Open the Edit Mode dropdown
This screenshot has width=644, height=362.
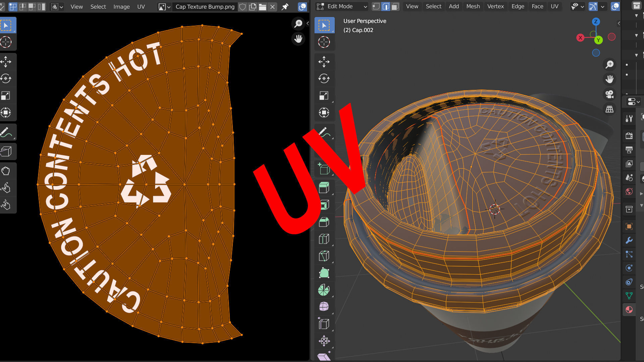[x=342, y=6]
